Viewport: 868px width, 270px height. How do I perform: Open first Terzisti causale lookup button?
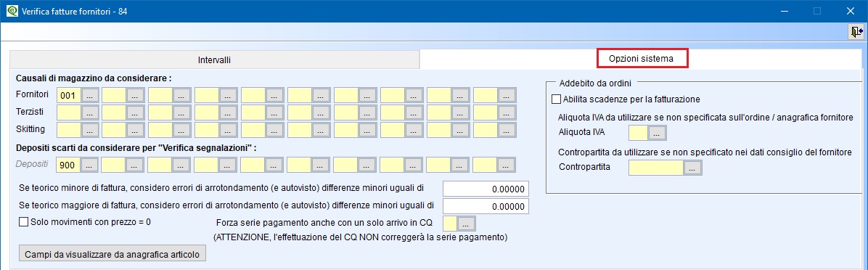91,113
